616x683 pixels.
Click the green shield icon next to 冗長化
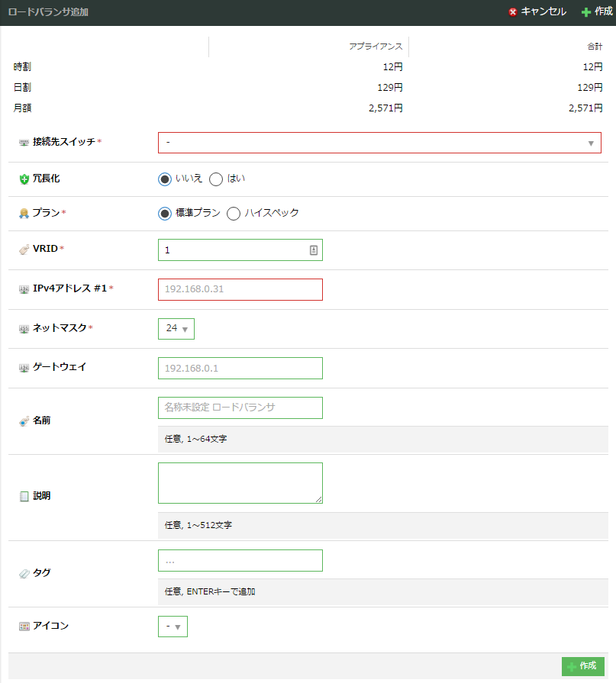pyautogui.click(x=24, y=179)
